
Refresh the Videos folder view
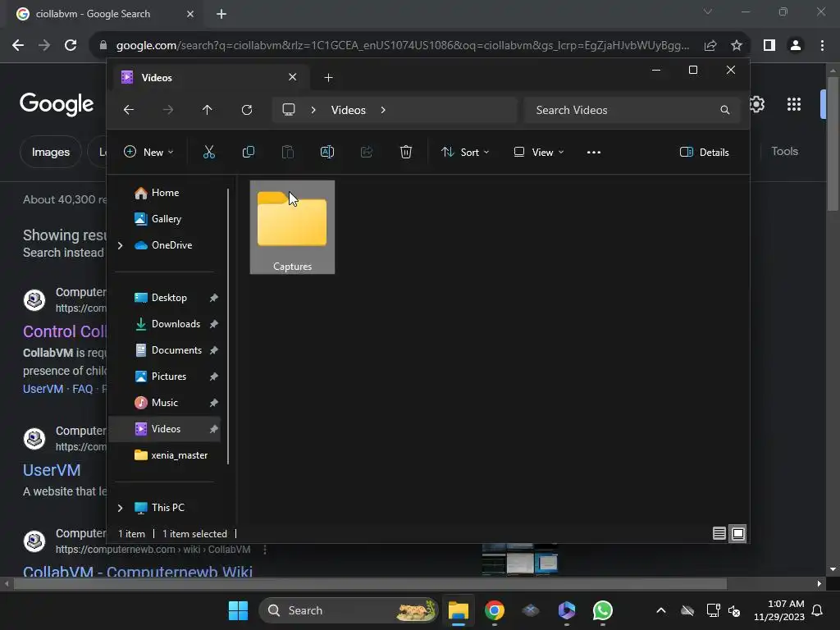(x=247, y=110)
